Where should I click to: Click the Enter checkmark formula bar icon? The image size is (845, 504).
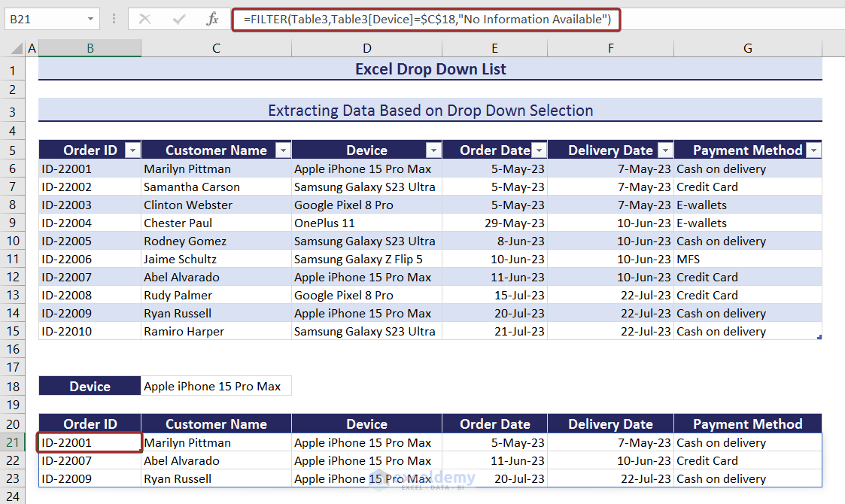click(179, 20)
